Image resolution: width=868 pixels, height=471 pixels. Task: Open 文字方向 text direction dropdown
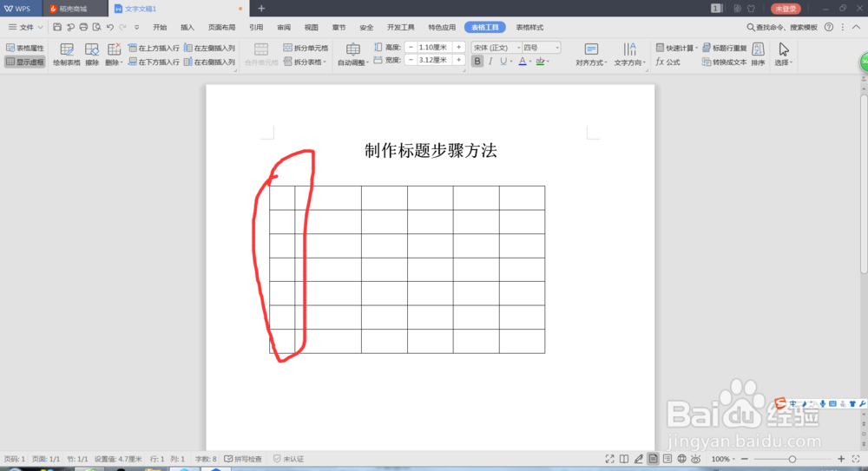point(629,55)
